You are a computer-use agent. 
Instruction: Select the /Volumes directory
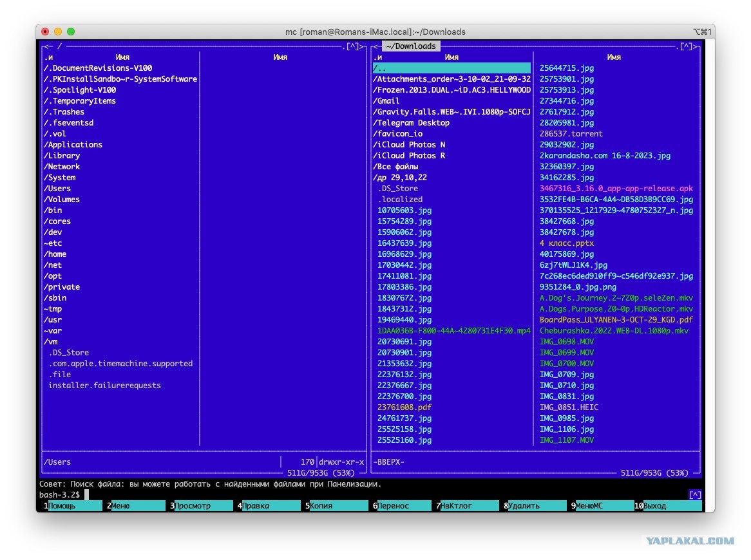[62, 200]
